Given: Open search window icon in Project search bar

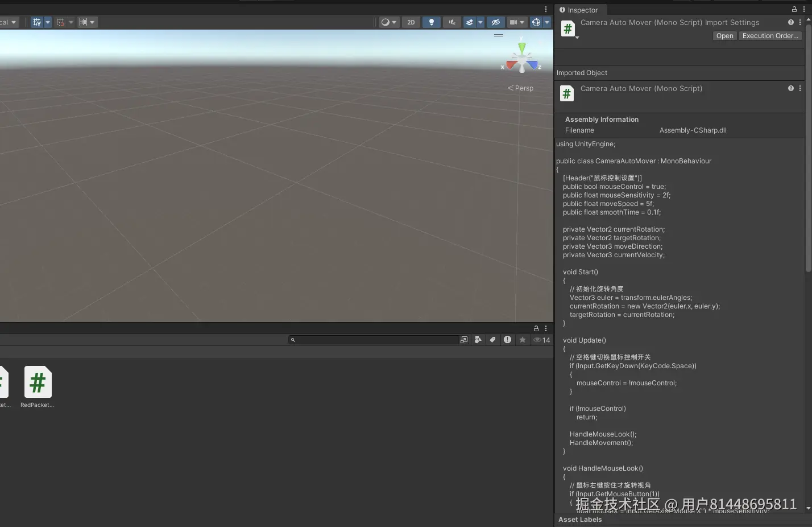Looking at the screenshot, I should point(464,340).
